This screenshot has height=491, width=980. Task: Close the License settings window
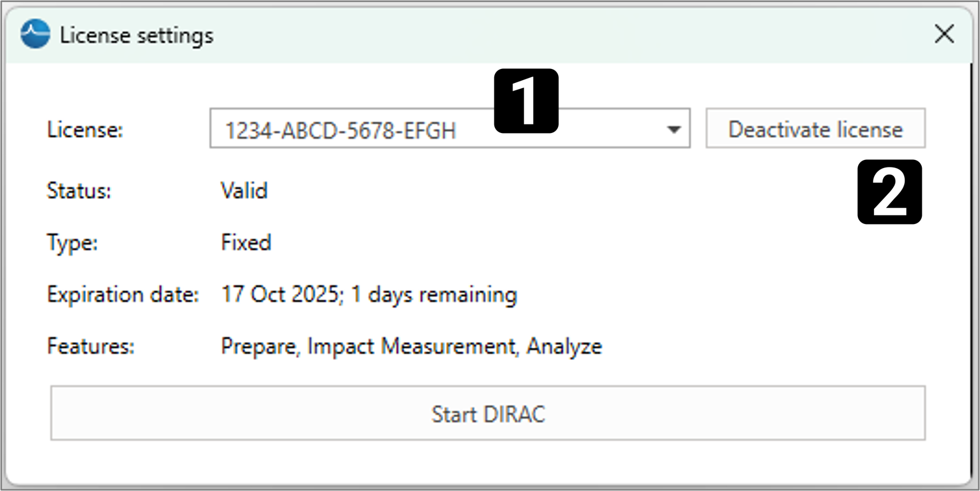tap(944, 34)
